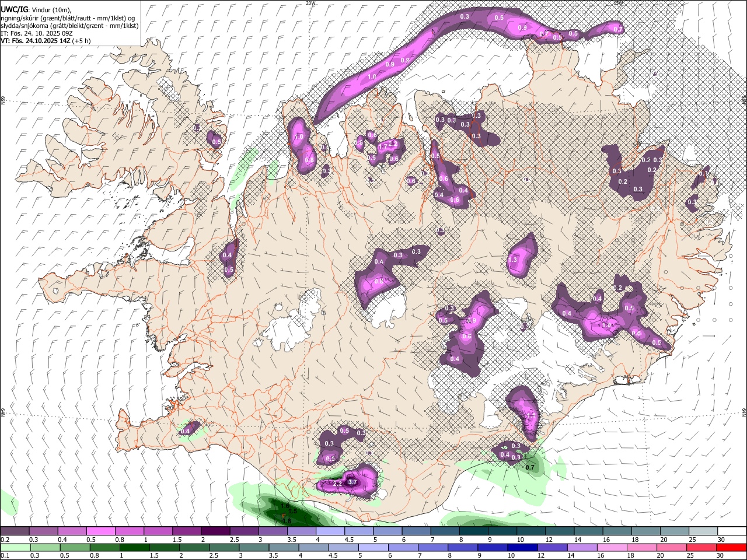
Task: Click the 1.8 value in the green rain area
Action: [287, 521]
